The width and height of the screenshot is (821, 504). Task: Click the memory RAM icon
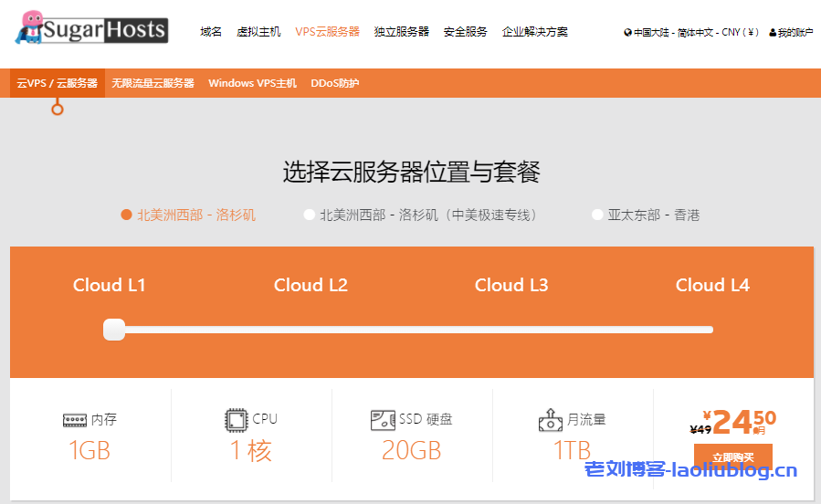click(75, 420)
